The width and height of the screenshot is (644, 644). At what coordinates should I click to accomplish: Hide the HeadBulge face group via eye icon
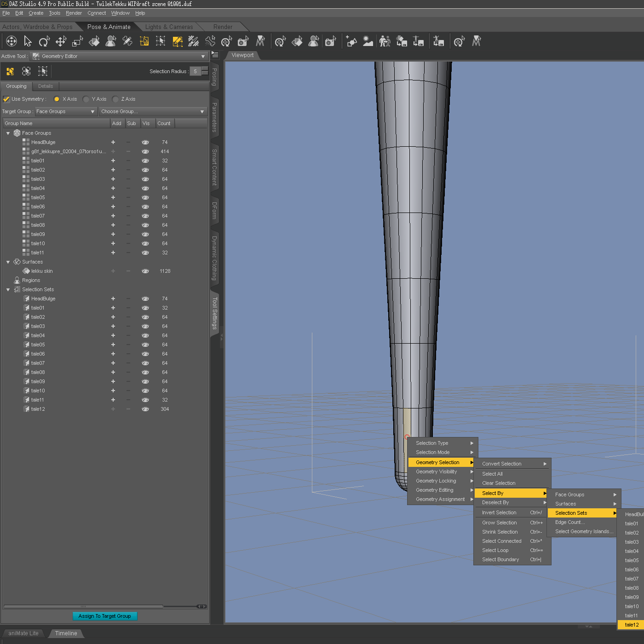click(x=145, y=142)
